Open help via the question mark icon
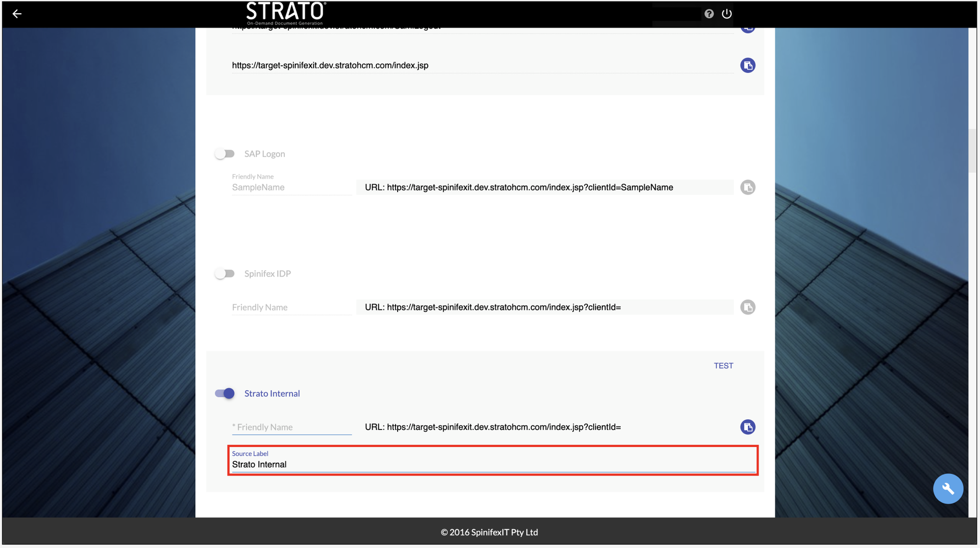Image resolution: width=980 pixels, height=548 pixels. (709, 14)
